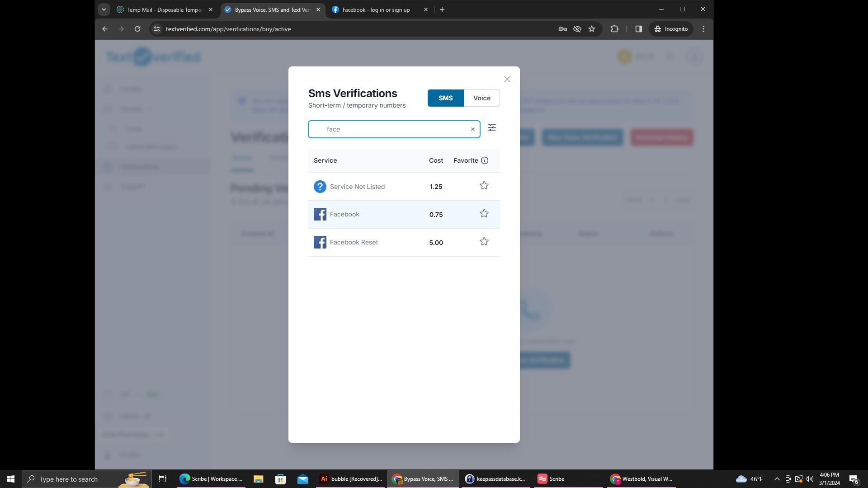Click the password manager key icon

pyautogui.click(x=562, y=28)
